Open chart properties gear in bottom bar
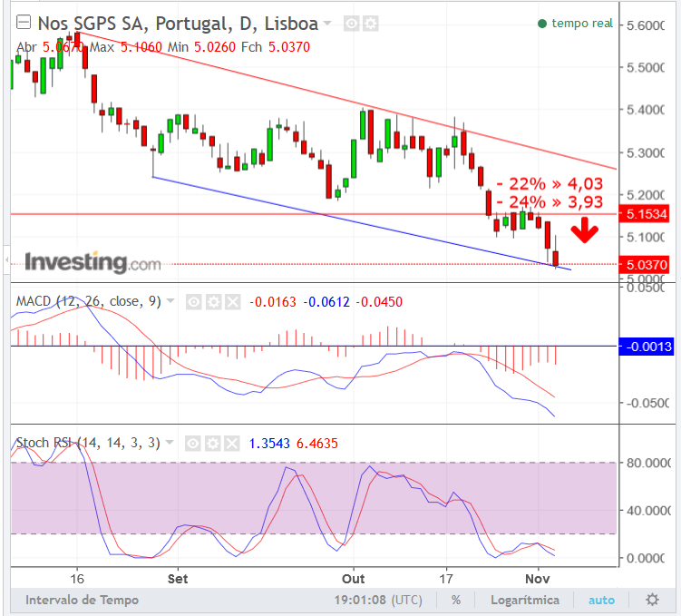 tap(652, 600)
